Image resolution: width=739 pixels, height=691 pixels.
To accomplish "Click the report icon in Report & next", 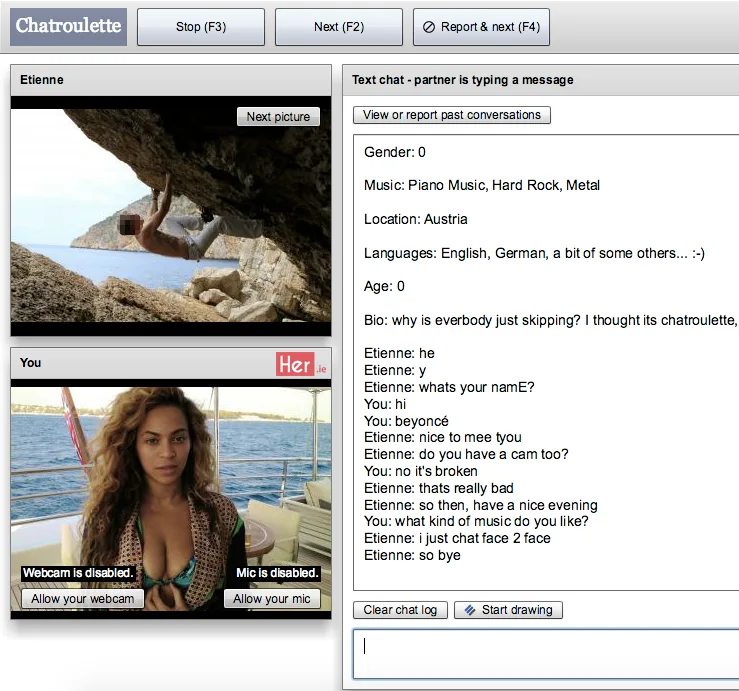I will click(x=429, y=27).
